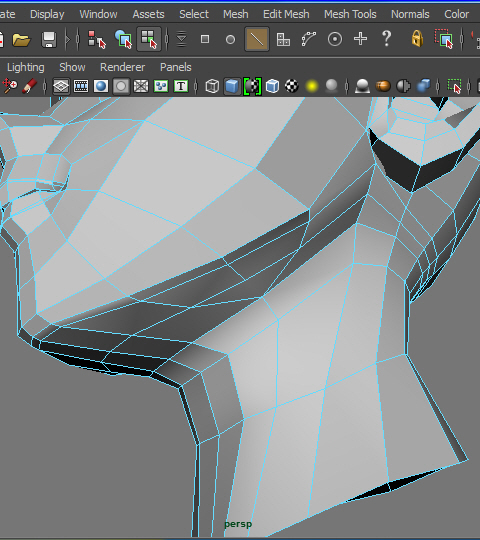This screenshot has width=480, height=540.
Task: Open the Color menu
Action: click(x=457, y=14)
